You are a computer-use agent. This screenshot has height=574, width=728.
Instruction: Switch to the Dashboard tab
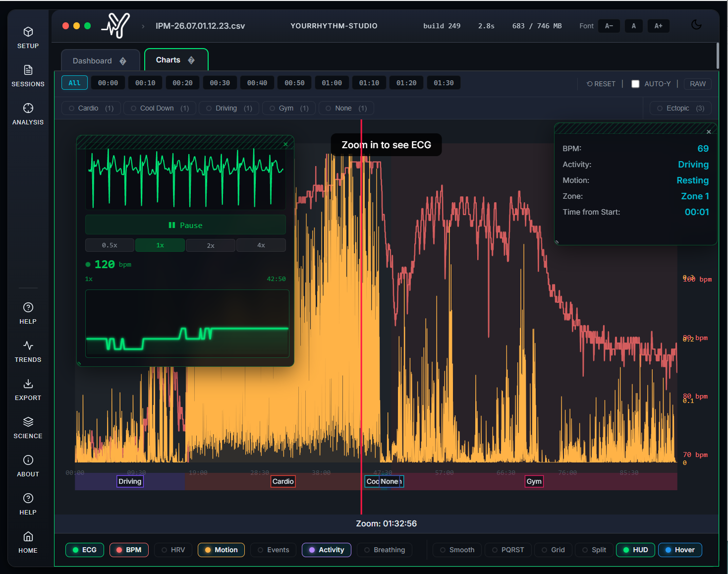[100, 60]
